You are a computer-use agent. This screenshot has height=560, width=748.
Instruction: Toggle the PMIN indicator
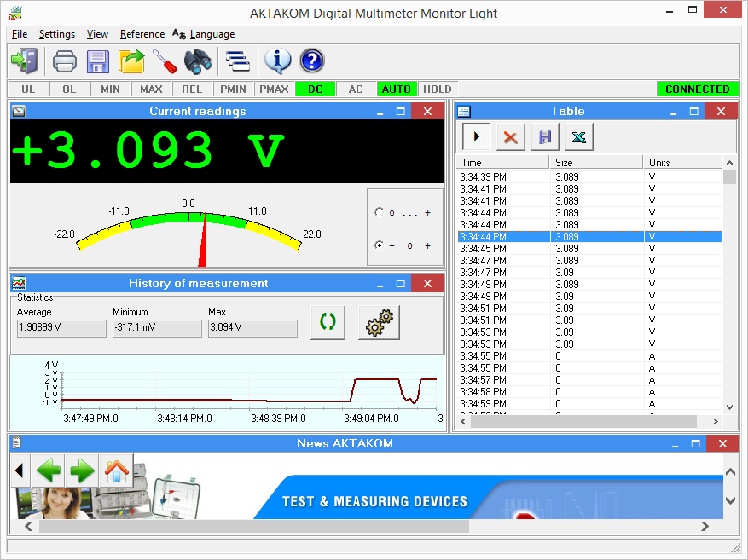click(233, 89)
